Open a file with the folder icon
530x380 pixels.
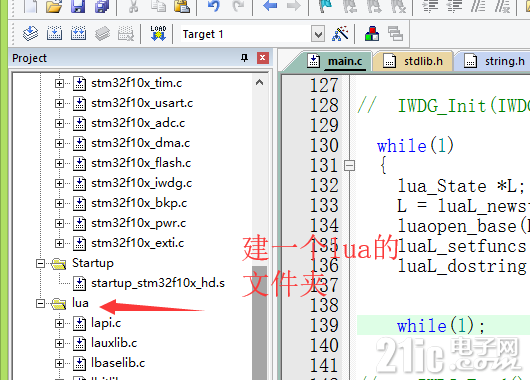pyautogui.click(x=54, y=6)
